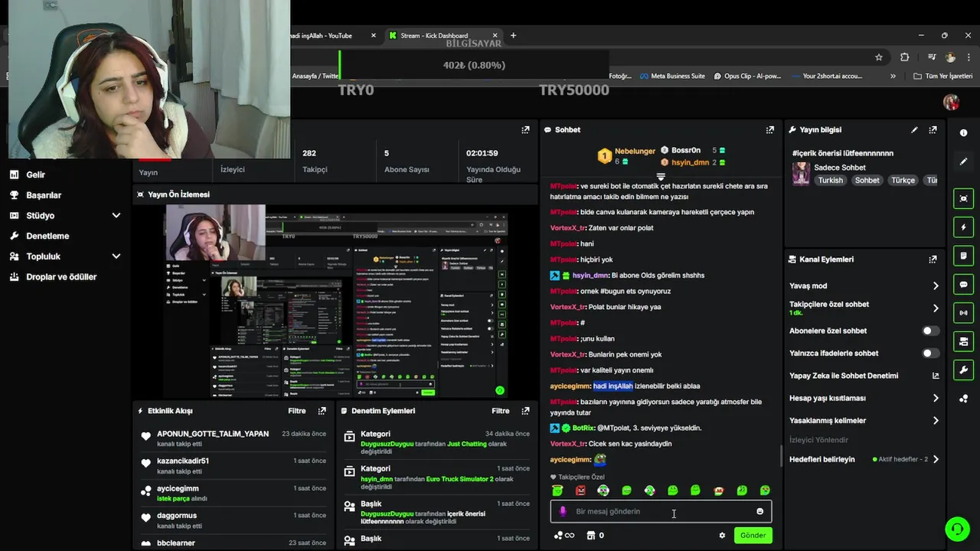Toggle lightning activity feed icon in right sidebar
This screenshot has height=551, width=980.
tap(963, 227)
